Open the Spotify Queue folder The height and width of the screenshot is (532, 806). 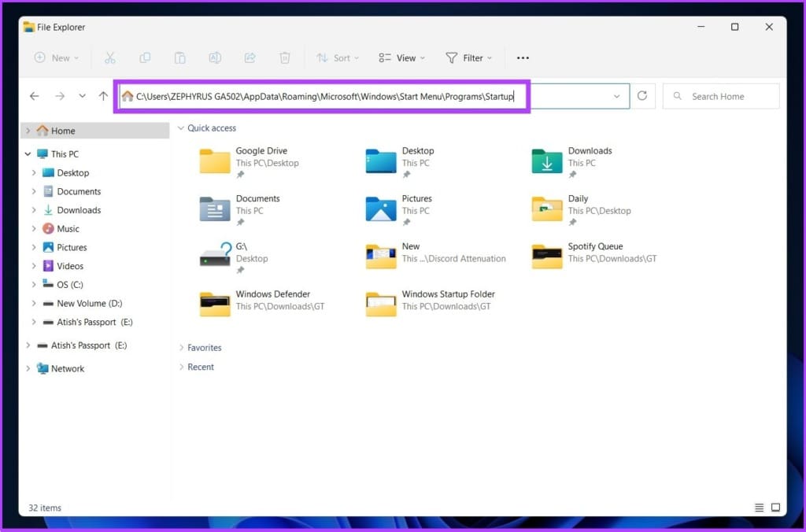coord(594,254)
